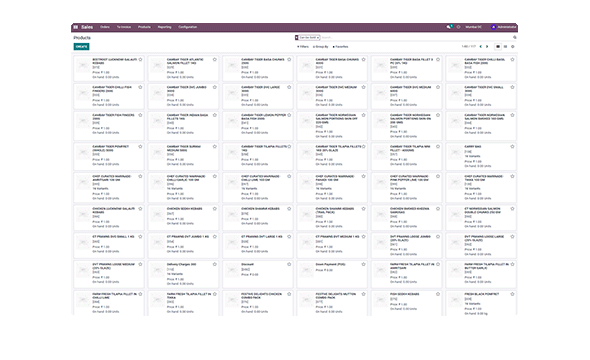The height and width of the screenshot is (360, 590).
Task: Open the Reporting menu
Action: click(164, 27)
